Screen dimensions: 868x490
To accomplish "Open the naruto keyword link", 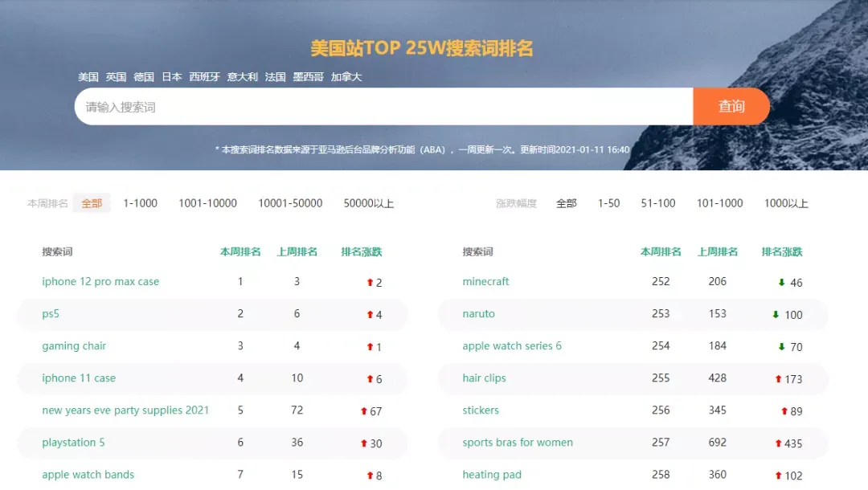I will [x=478, y=313].
